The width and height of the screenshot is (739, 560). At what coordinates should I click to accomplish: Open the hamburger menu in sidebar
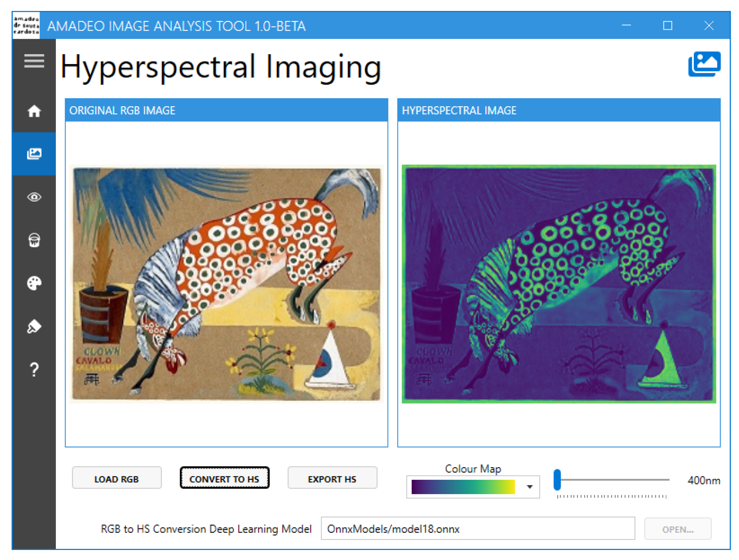click(x=34, y=61)
